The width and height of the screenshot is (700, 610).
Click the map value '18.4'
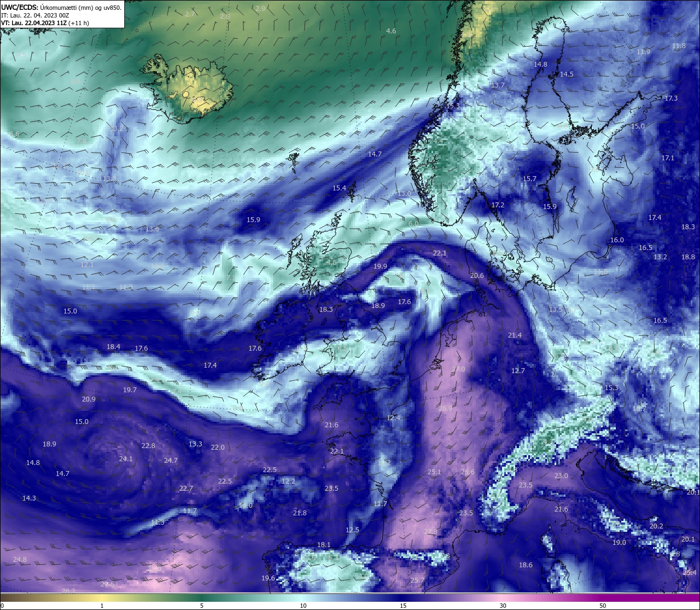click(113, 346)
